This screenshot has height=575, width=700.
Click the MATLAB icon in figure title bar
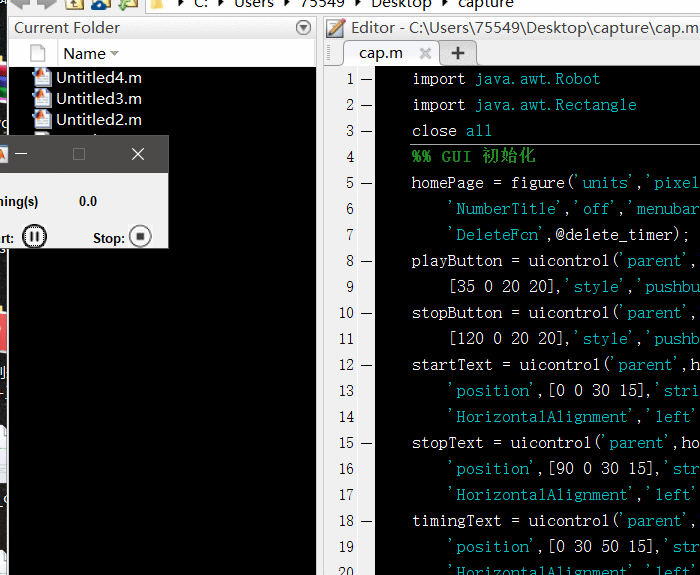3,154
